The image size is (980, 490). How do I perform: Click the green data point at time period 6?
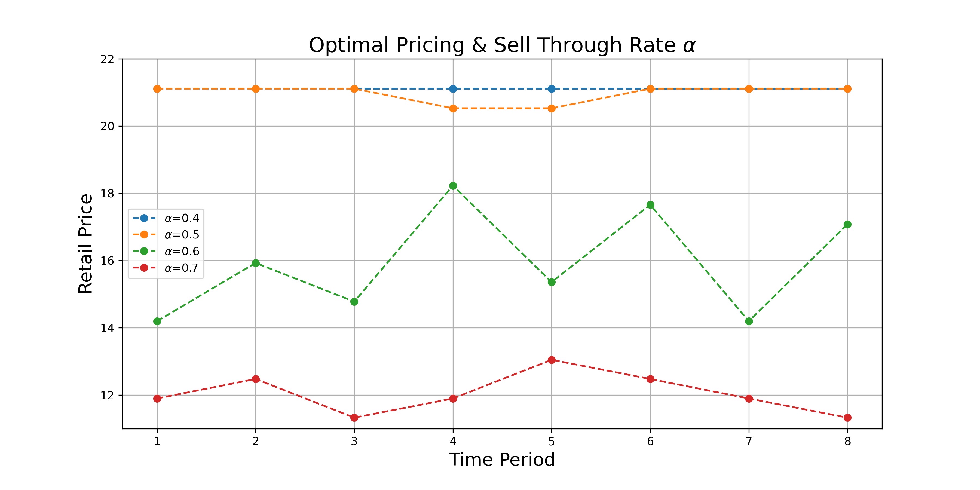click(650, 205)
